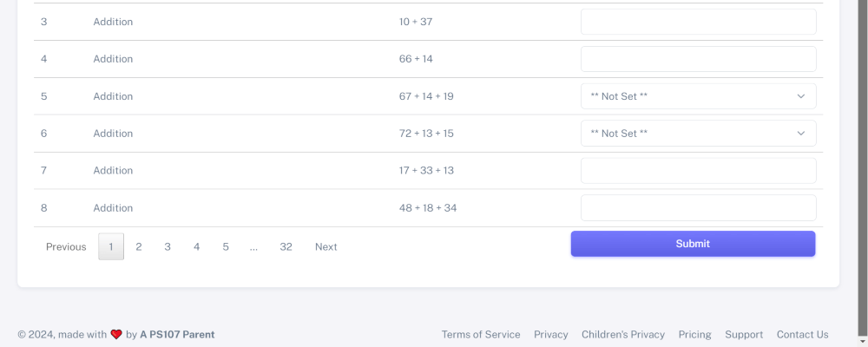Go to the Previous page
Screen dimensions: 868x347
[x=66, y=247]
